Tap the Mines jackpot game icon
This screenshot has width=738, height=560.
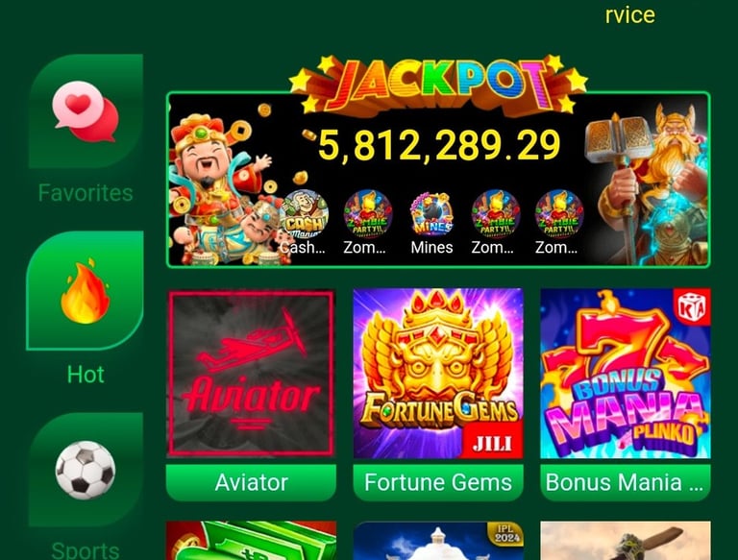click(431, 213)
